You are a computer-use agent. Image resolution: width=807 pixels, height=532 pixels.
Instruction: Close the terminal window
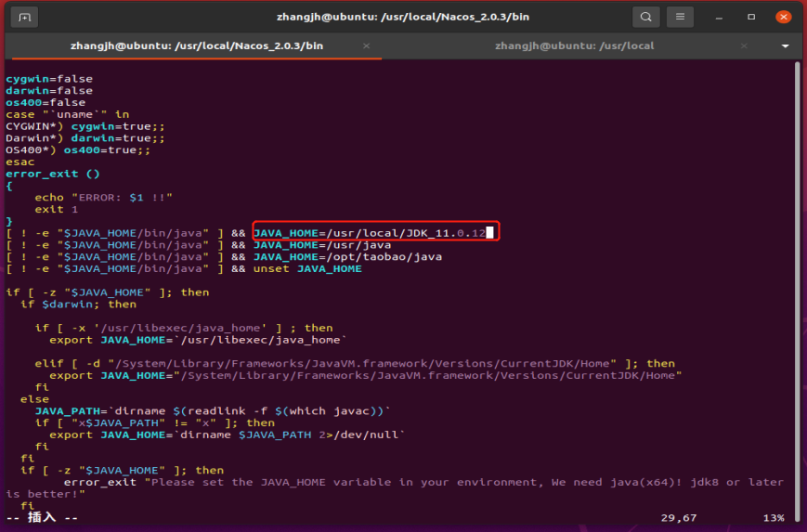784,17
